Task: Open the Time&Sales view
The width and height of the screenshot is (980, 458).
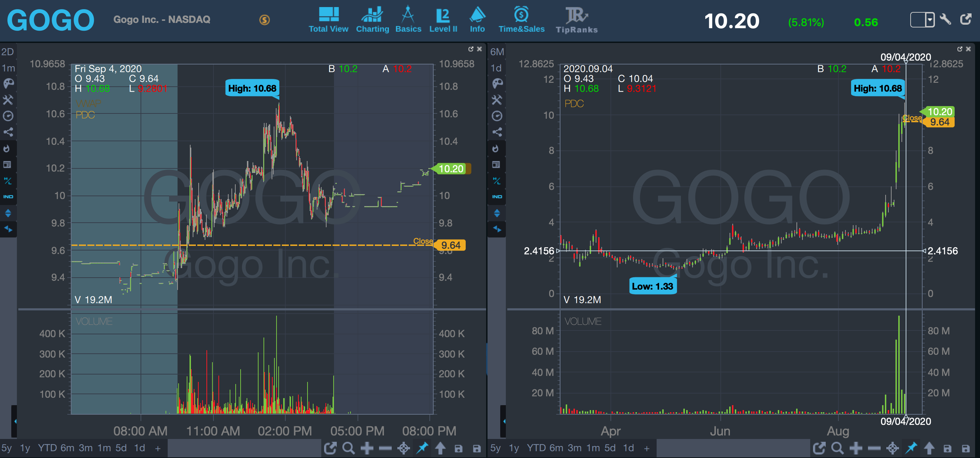Action: coord(521,20)
